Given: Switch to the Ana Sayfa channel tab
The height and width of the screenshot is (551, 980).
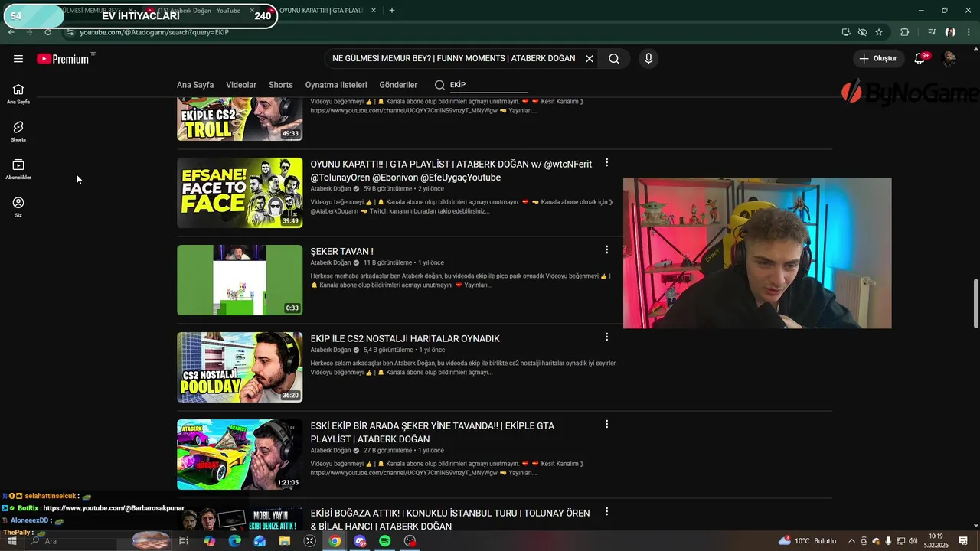Looking at the screenshot, I should (x=195, y=85).
